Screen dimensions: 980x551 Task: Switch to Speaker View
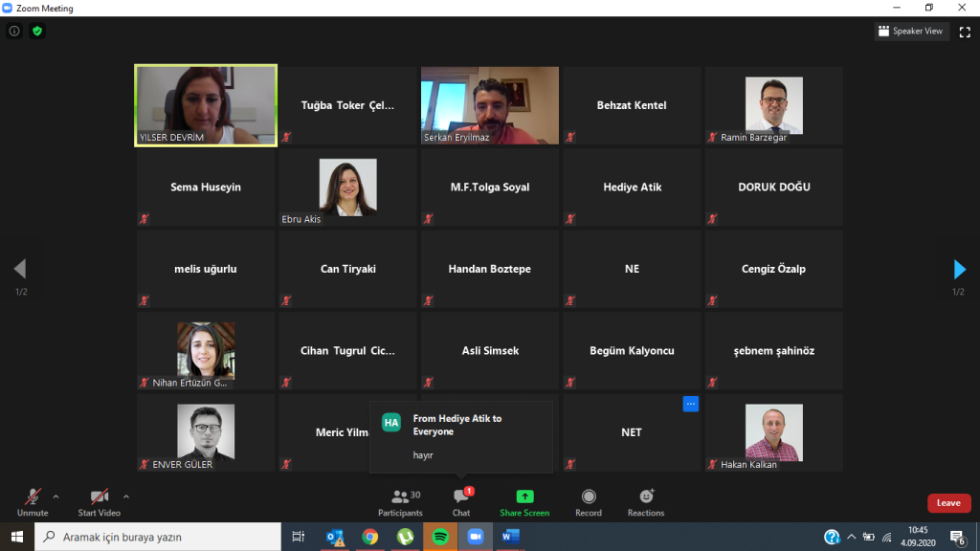pyautogui.click(x=911, y=31)
